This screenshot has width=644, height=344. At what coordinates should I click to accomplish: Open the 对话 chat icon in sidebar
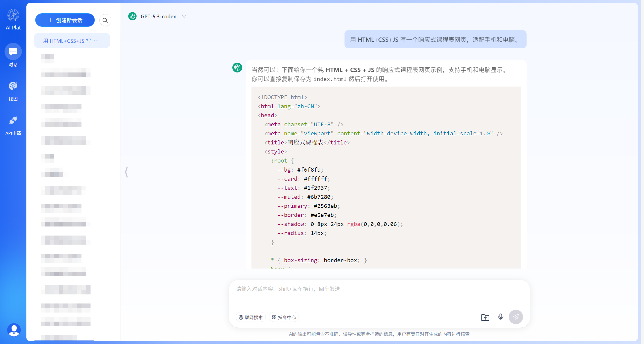[x=13, y=52]
